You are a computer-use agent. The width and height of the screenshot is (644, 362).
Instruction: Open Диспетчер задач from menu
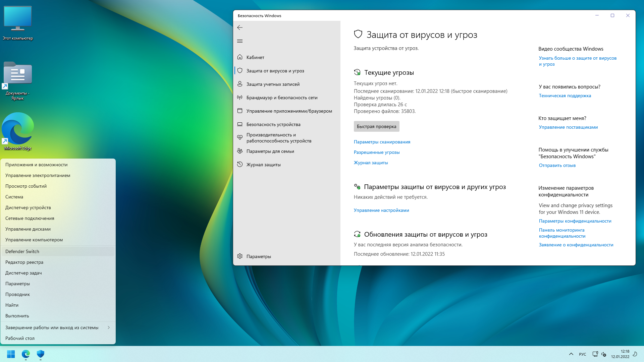point(58,273)
